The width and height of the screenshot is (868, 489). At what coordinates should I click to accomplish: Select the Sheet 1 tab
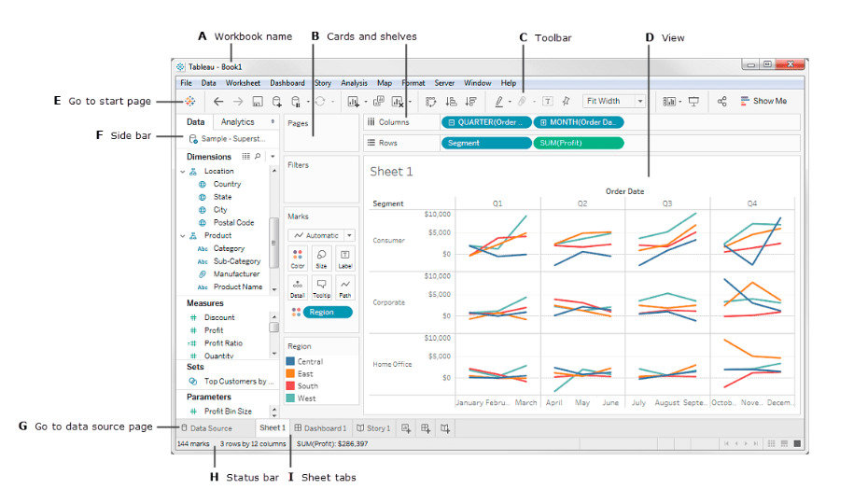[x=273, y=427]
